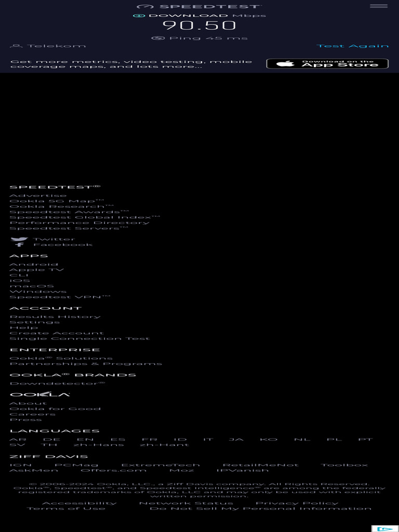Click the ad choices icon at bottom corner
Screen dimensions: 399x532
[x=385, y=528]
